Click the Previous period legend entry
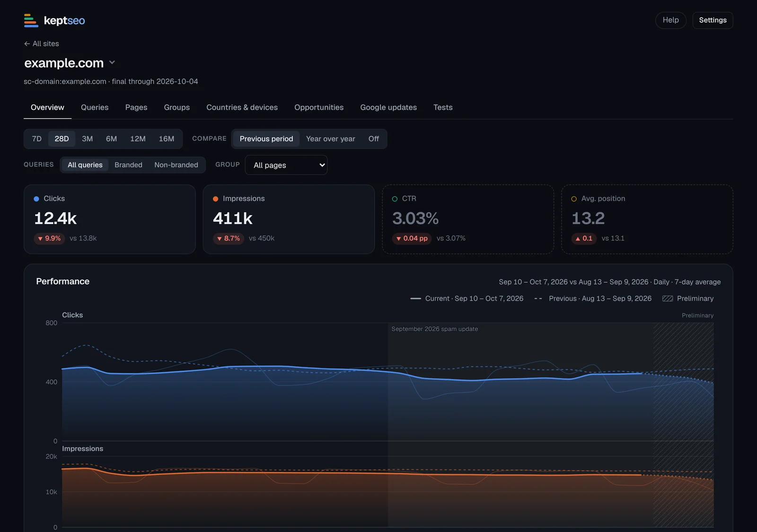Viewport: 757px width, 532px height. 593,298
